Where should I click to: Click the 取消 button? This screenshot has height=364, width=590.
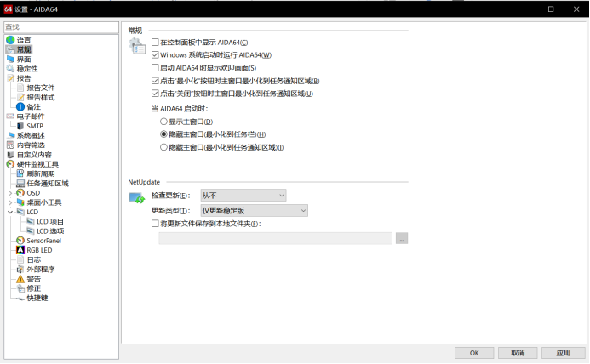tap(518, 353)
